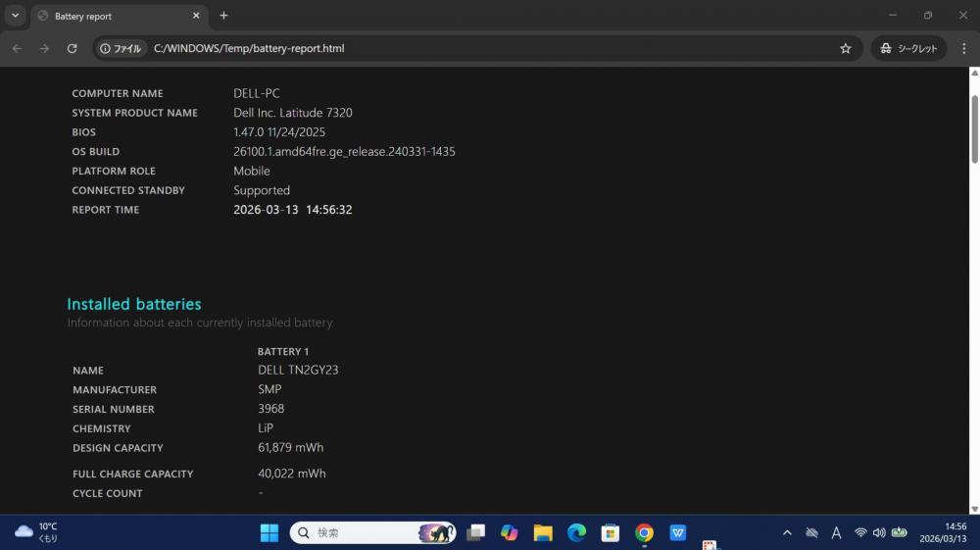Click the browser forward arrow
The width and height of the screenshot is (980, 550).
tap(44, 48)
